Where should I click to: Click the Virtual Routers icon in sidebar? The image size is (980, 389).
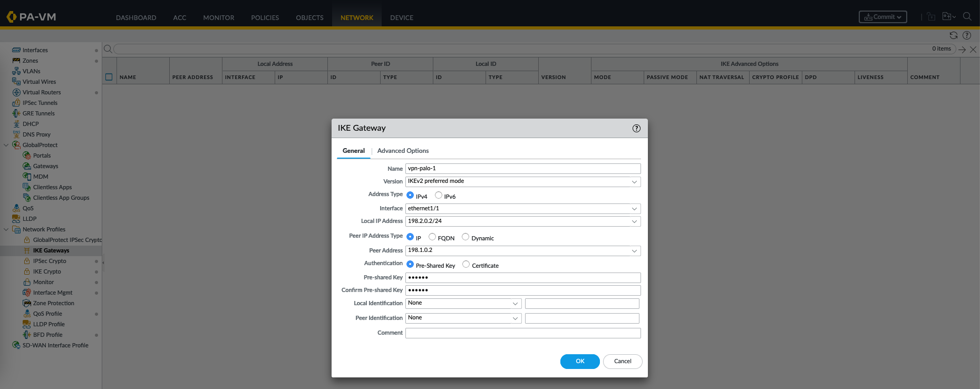[x=16, y=92]
